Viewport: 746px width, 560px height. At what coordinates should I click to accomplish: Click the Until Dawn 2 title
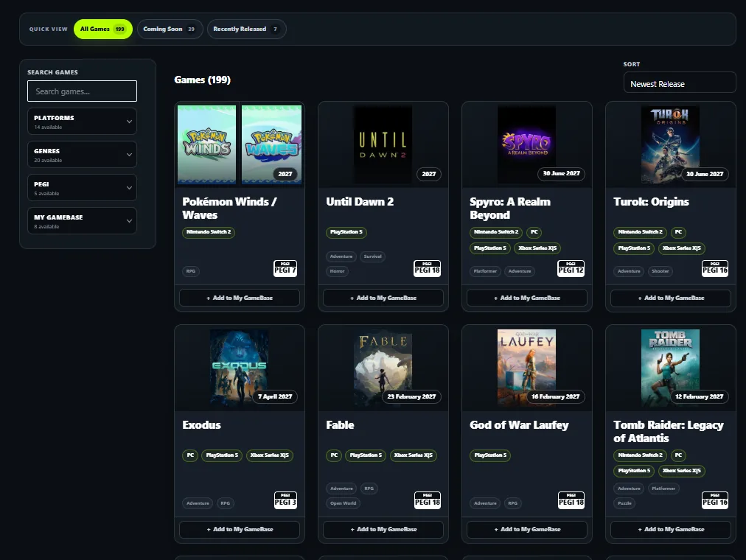click(360, 202)
